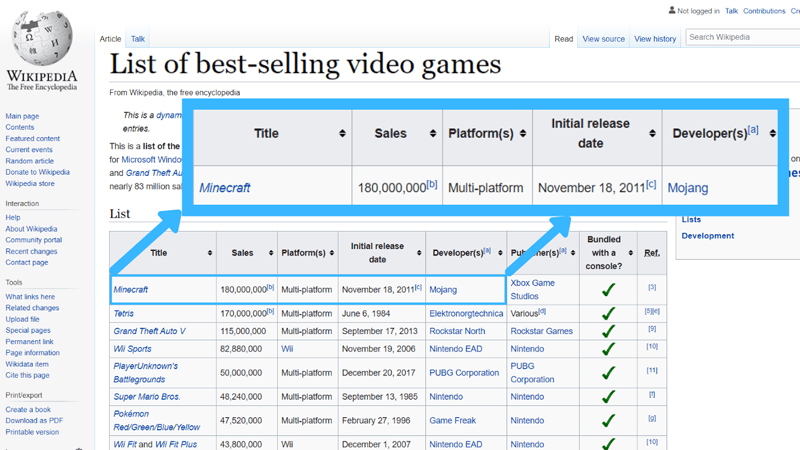Open Grand Theft Auto V title link
Image resolution: width=800 pixels, height=450 pixels.
pyautogui.click(x=149, y=331)
